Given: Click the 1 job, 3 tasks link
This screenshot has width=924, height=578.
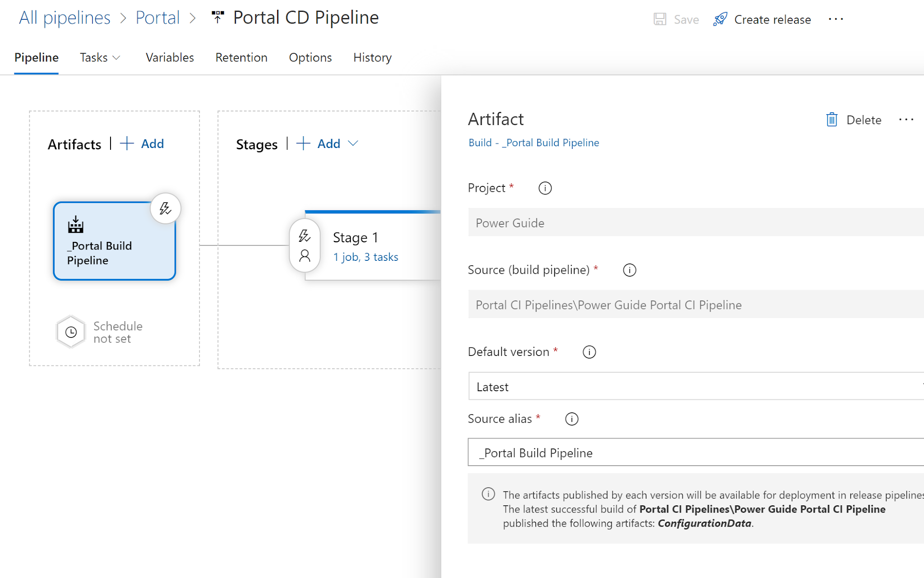Looking at the screenshot, I should [x=365, y=257].
